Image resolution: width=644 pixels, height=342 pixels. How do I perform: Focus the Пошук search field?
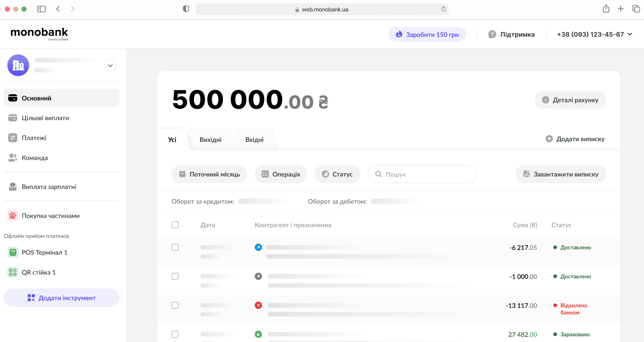click(425, 174)
